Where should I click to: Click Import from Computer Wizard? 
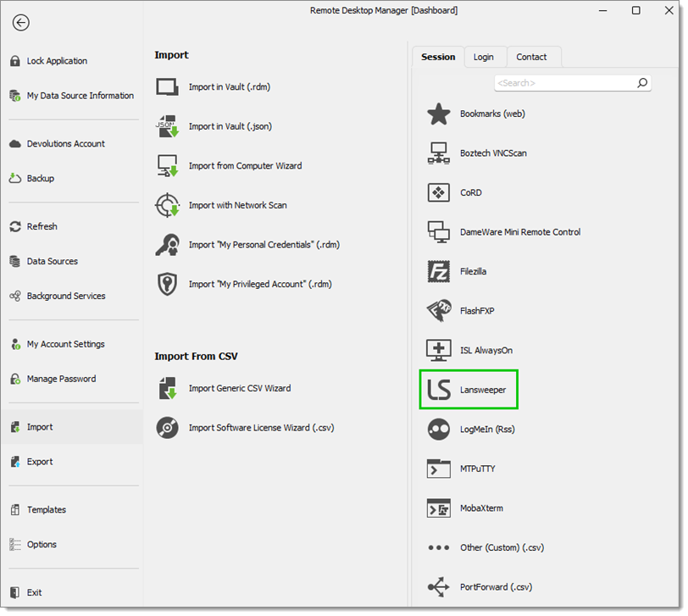pyautogui.click(x=245, y=166)
